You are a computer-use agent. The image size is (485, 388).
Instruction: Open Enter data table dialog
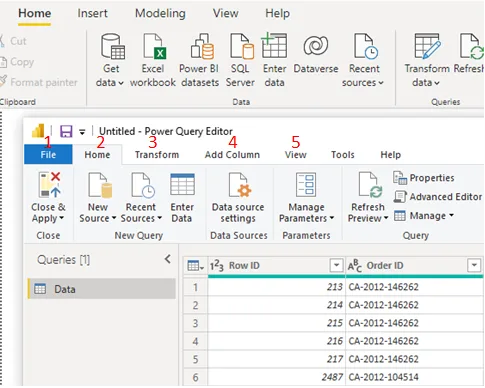[x=274, y=61]
